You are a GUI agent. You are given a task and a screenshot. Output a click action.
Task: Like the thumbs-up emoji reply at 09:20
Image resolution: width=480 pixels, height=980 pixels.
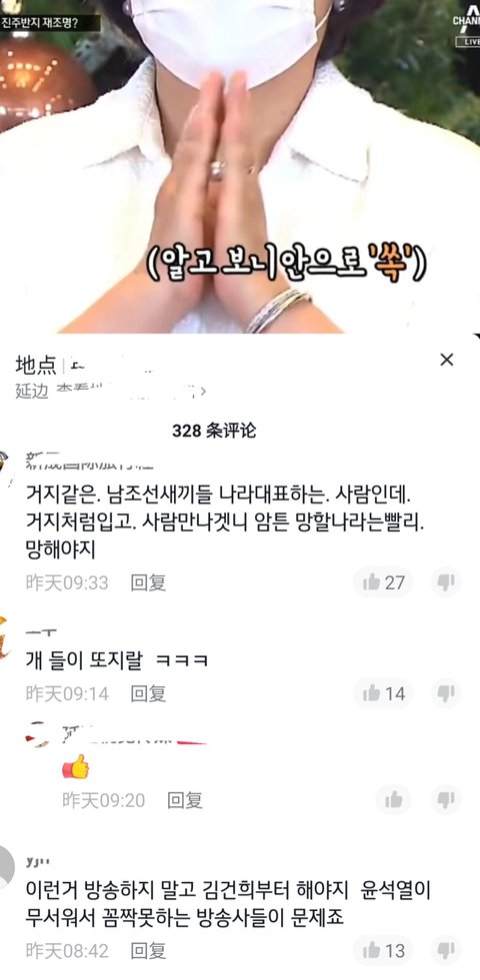(394, 799)
